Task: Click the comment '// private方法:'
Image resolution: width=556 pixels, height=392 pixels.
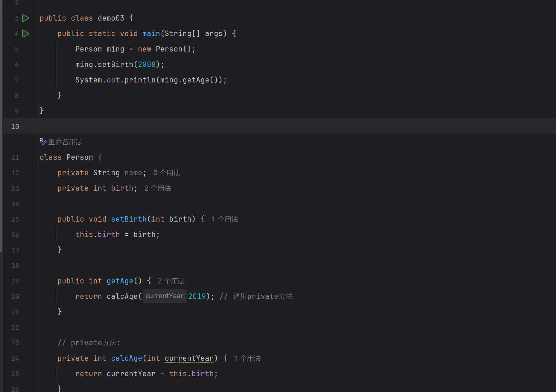Action: pyautogui.click(x=89, y=343)
